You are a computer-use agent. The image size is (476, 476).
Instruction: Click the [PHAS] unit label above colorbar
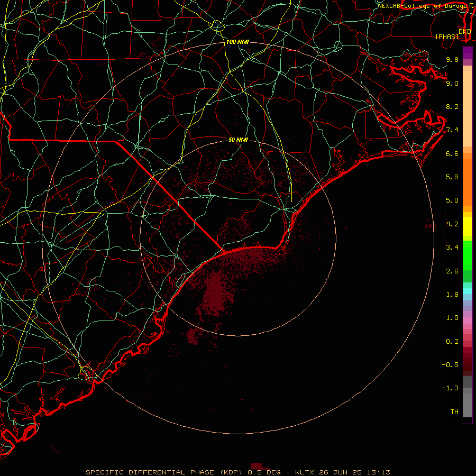[x=447, y=36]
